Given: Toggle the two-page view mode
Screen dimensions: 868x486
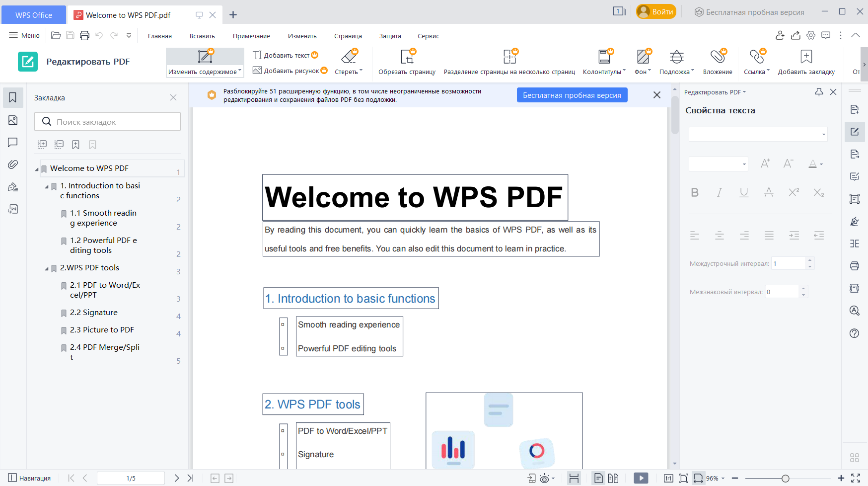Looking at the screenshot, I should point(613,478).
